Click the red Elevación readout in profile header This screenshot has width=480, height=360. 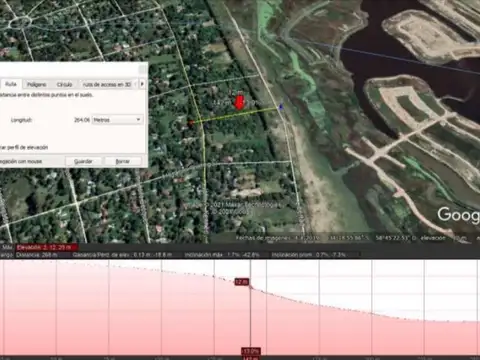tap(47, 247)
